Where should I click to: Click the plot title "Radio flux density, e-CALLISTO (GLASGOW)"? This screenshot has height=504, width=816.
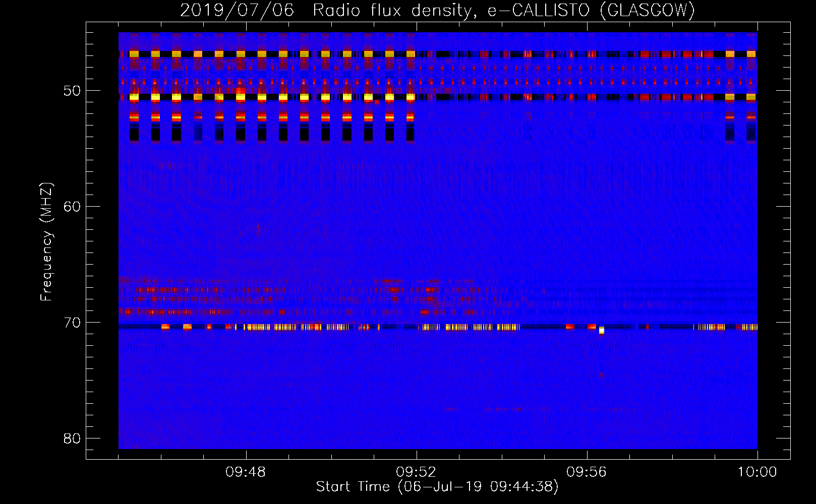tap(504, 10)
